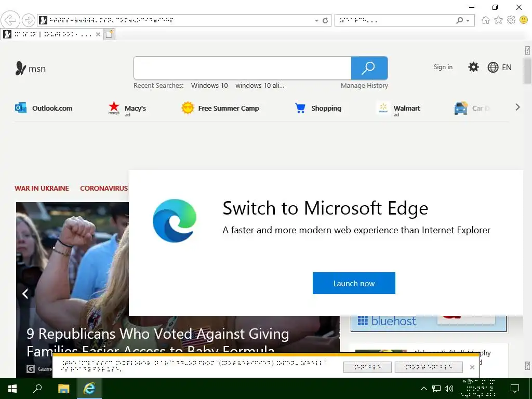
Task: Show hidden system tray icons
Action: tap(424, 389)
